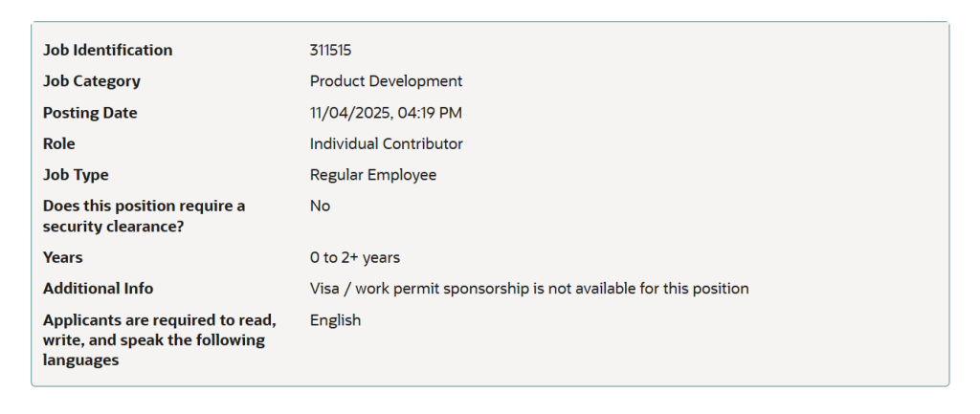980x414 pixels.
Task: Click the security clearance answer No
Action: (x=320, y=206)
